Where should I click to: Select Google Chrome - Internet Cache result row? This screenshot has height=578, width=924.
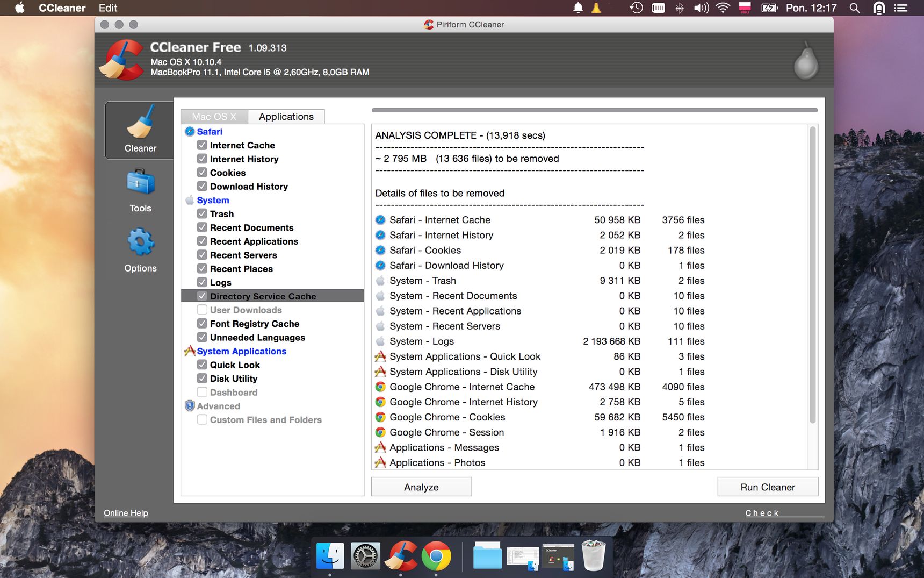coord(540,387)
